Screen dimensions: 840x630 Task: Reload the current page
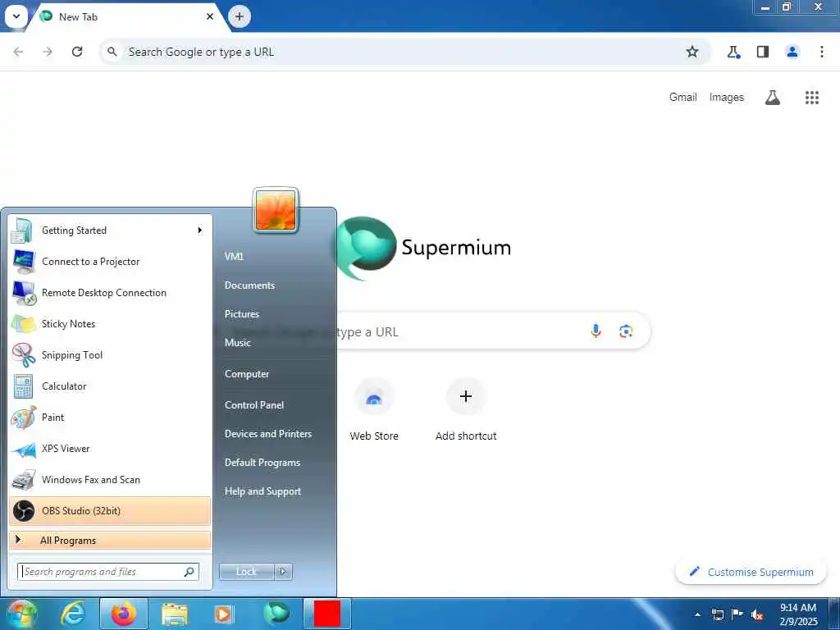coord(77,52)
